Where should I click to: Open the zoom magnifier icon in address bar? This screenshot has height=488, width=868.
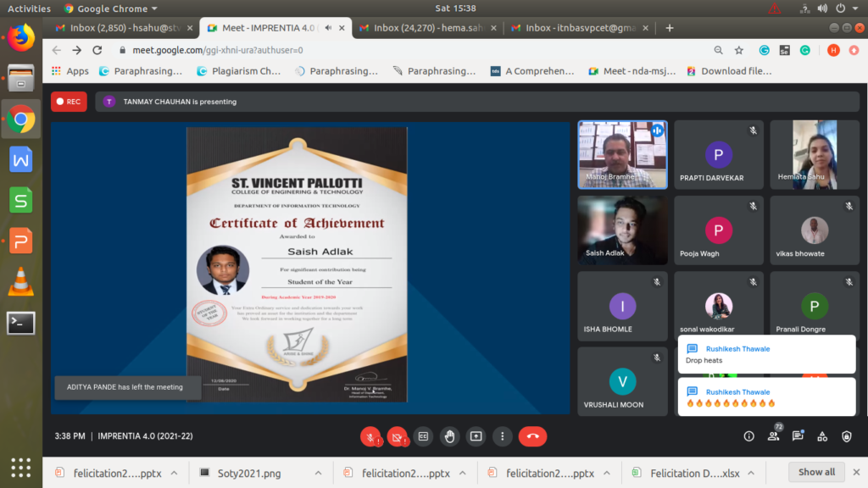(718, 50)
